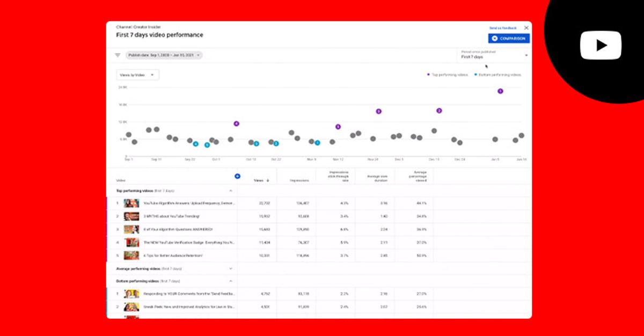Viewport: 644px width, 336px height.
Task: Collapse the Bottom performing videos section
Action: pyautogui.click(x=232, y=281)
